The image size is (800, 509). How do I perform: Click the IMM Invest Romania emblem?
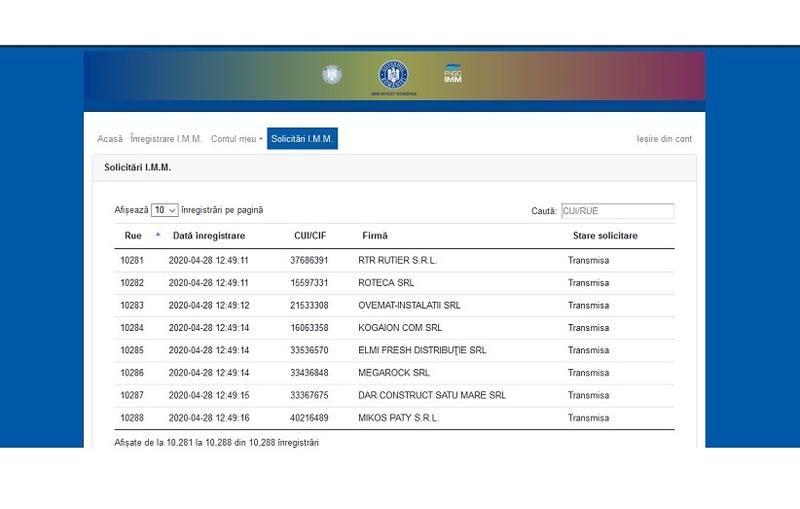(x=393, y=75)
